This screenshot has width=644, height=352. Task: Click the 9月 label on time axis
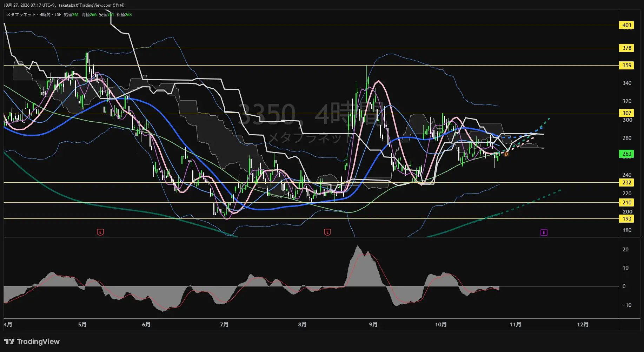(x=373, y=325)
